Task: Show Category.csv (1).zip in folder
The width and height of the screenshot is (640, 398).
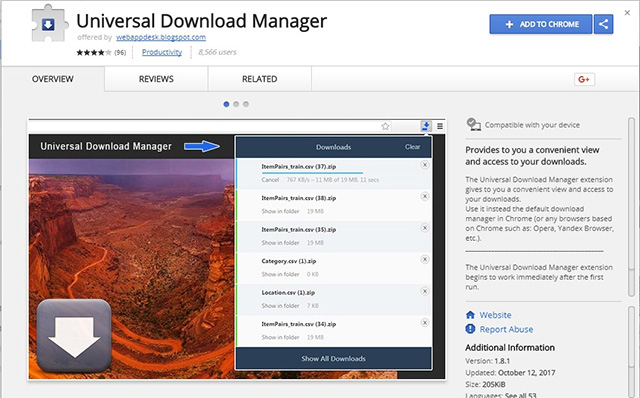Action: point(280,274)
